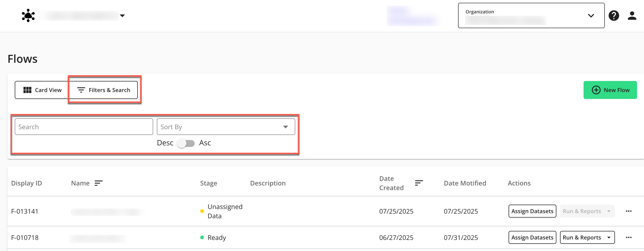Focus the Search input field

coord(84,127)
